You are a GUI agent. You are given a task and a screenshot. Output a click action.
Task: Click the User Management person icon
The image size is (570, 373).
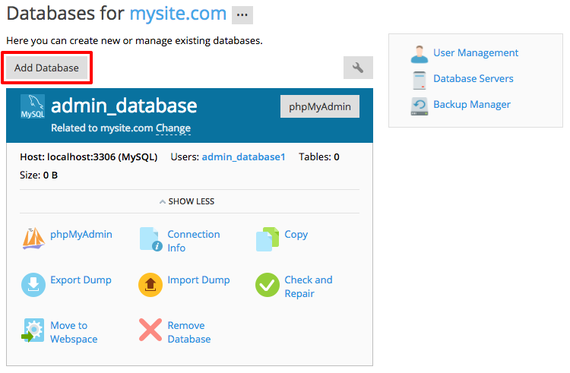pos(419,54)
